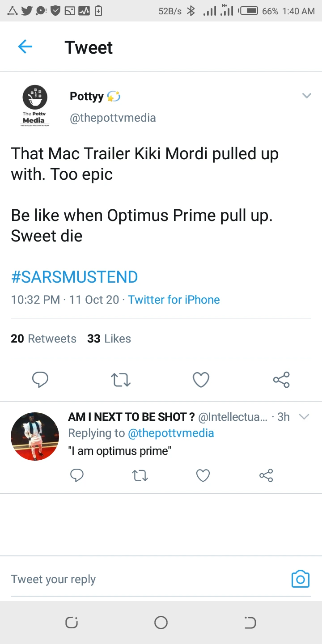Expand the main tweet options chevron
322x644 pixels.
[306, 96]
